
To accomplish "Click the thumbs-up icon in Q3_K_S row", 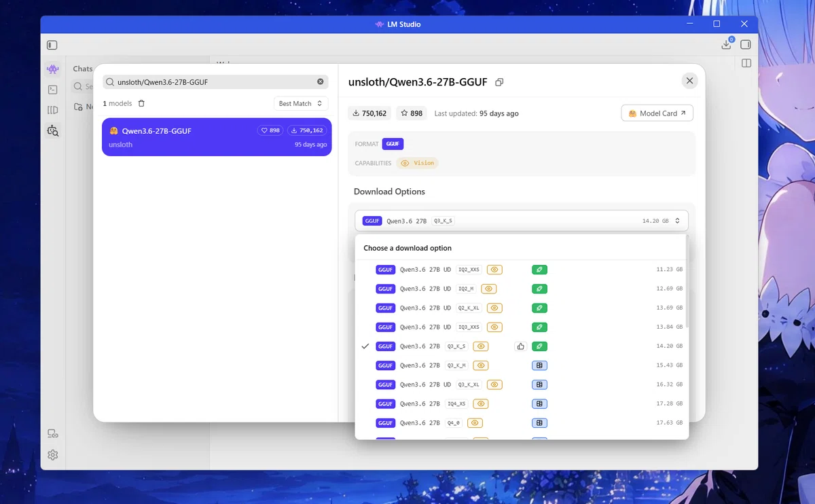I will click(520, 346).
